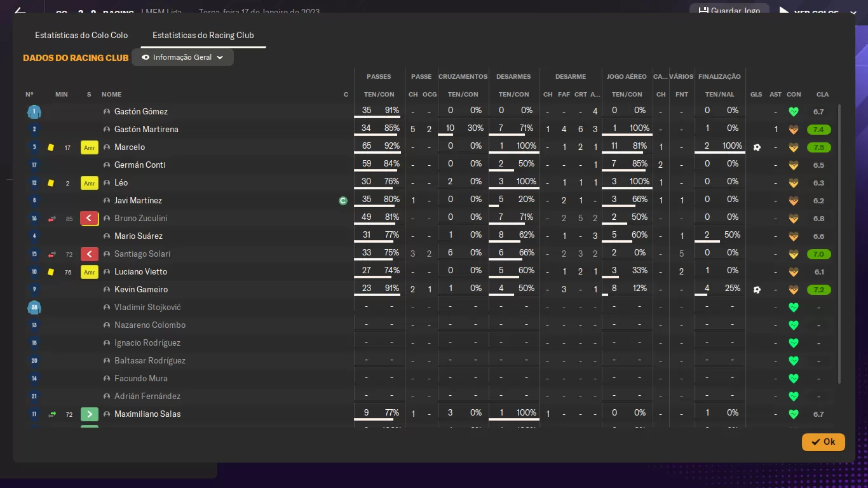Click the CRUZAMENTOS column group header
This screenshot has width=868, height=488.
click(463, 77)
